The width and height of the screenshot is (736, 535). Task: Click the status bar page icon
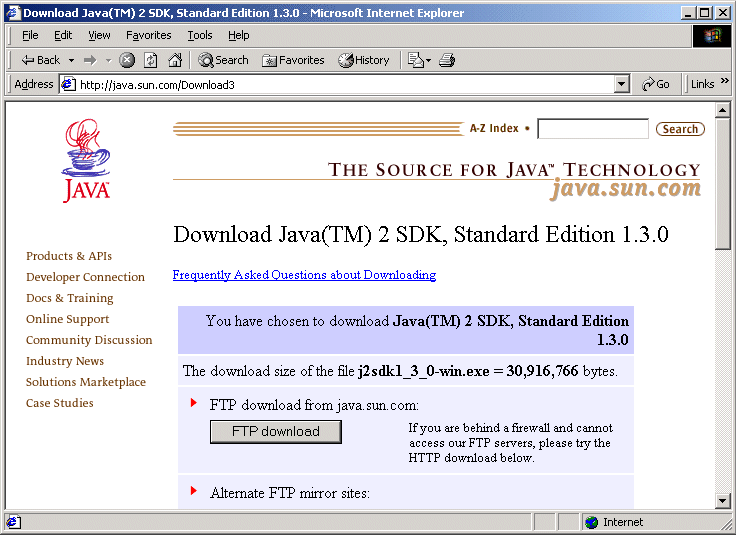[13, 522]
